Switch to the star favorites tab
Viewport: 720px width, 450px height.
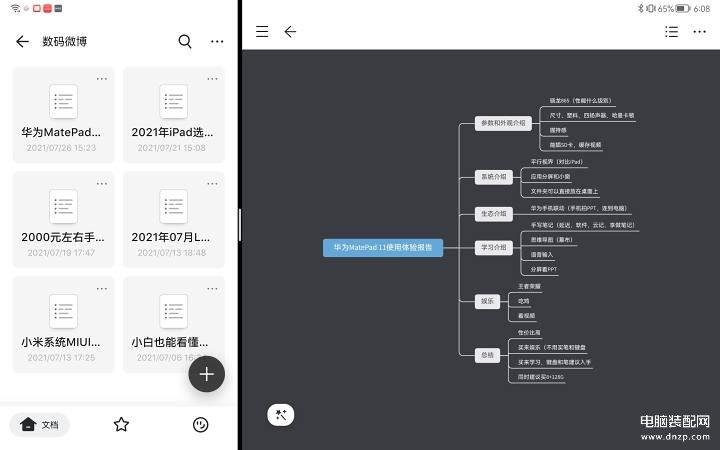click(121, 425)
